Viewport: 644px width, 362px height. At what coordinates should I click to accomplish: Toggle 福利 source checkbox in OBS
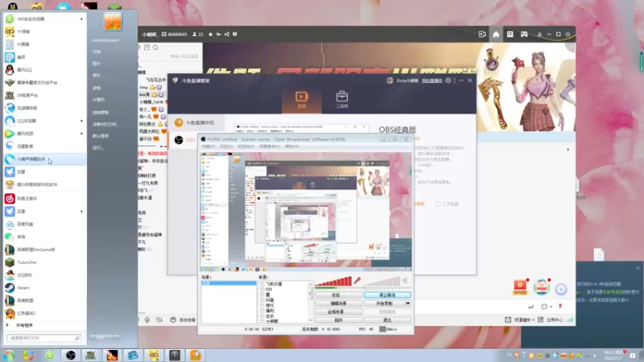[x=262, y=311]
